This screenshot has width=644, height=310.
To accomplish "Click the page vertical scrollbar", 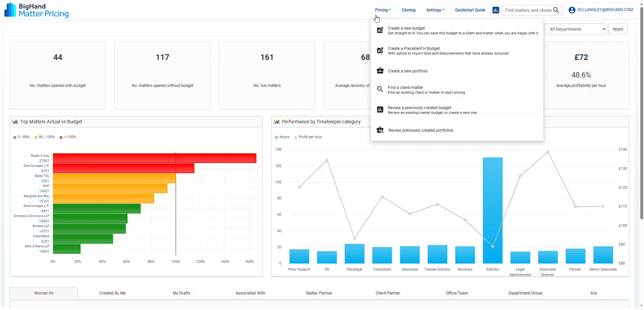I will point(642,113).
